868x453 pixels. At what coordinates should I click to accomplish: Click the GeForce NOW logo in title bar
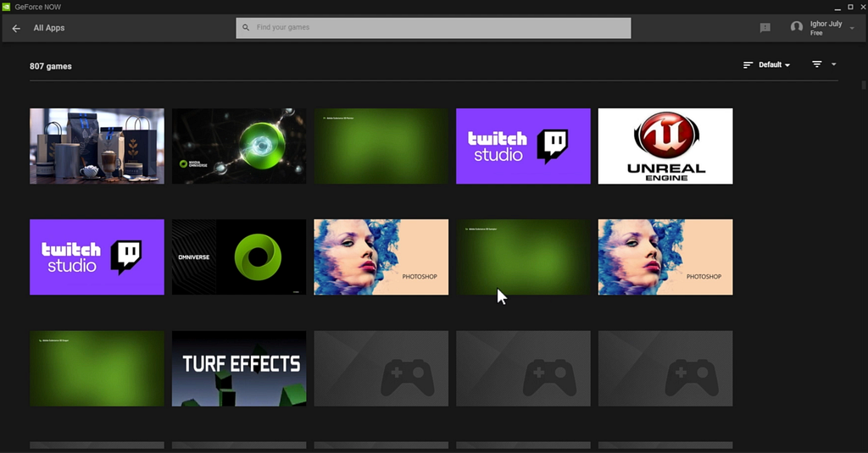[6, 7]
